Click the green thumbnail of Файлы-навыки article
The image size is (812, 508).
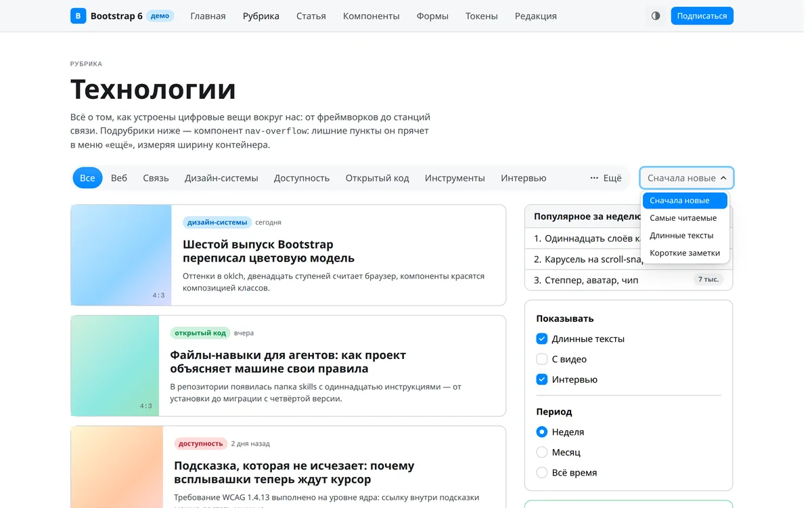tap(115, 366)
